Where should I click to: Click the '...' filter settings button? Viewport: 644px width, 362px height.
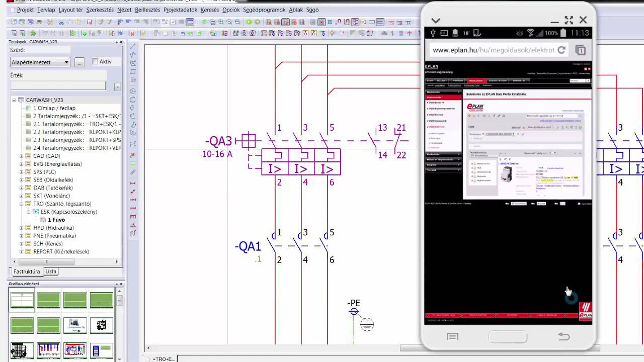tap(79, 62)
